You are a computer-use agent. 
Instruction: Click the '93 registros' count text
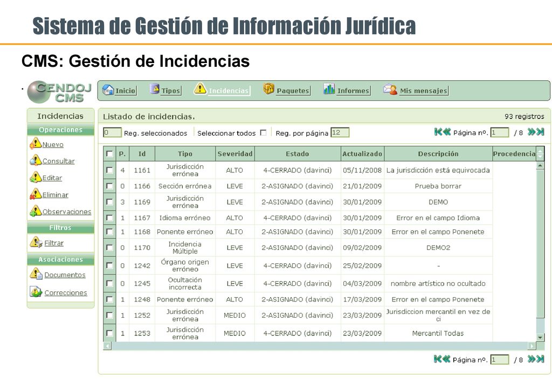coord(524,116)
